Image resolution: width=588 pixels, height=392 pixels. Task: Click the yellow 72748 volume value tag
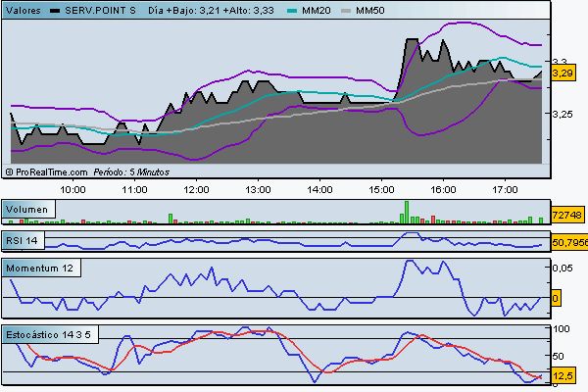pyautogui.click(x=566, y=214)
